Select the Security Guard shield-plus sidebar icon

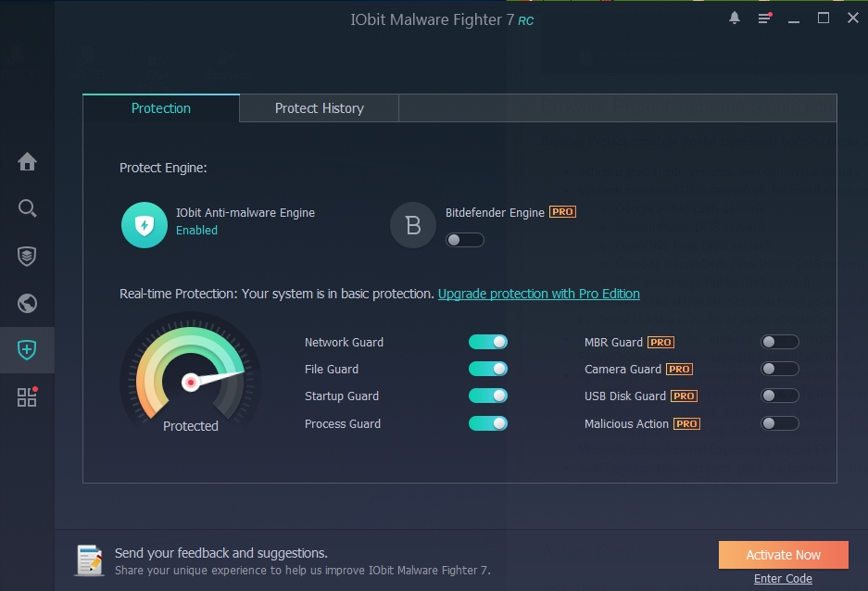tap(27, 350)
